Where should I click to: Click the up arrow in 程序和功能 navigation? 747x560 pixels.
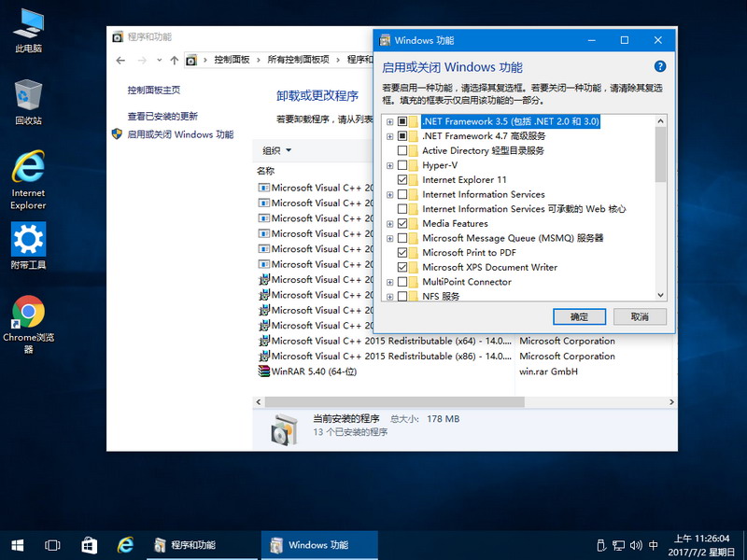[x=175, y=60]
